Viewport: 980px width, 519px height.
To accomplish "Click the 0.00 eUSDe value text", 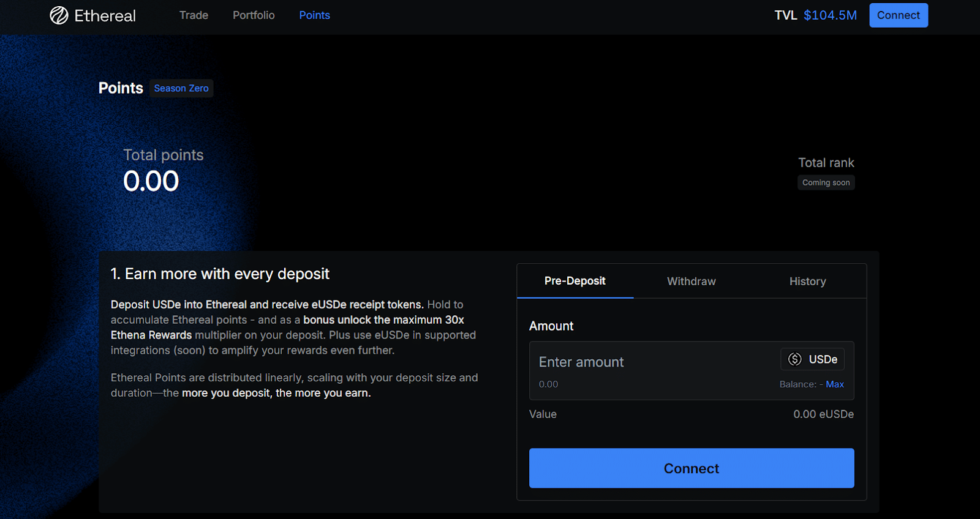I will tap(823, 414).
